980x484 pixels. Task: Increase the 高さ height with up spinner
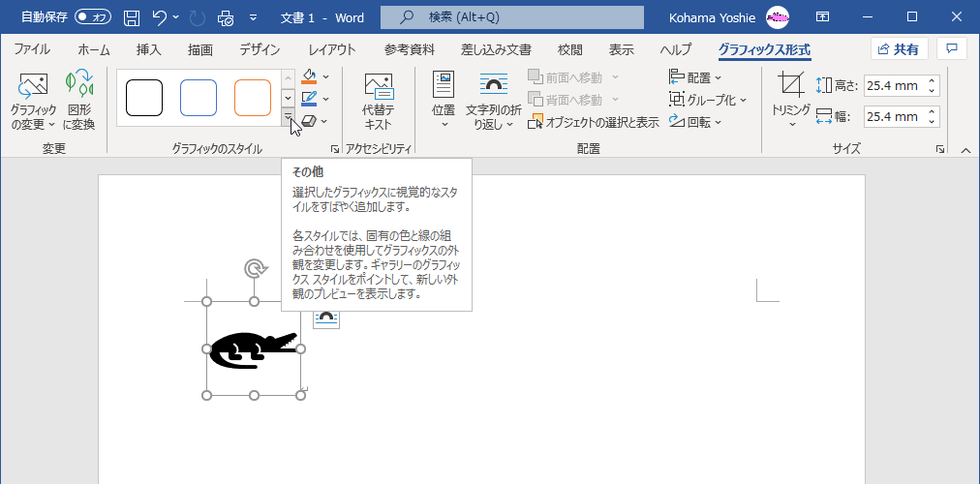coord(932,81)
